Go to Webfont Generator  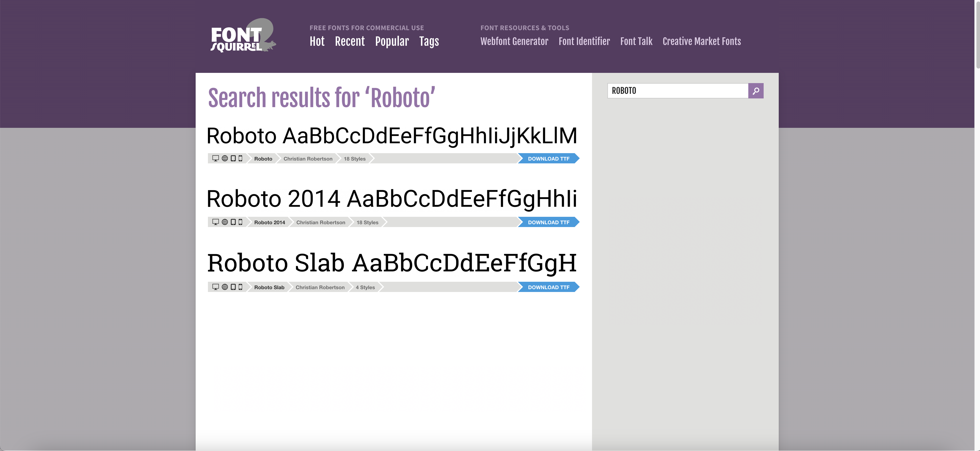(514, 41)
